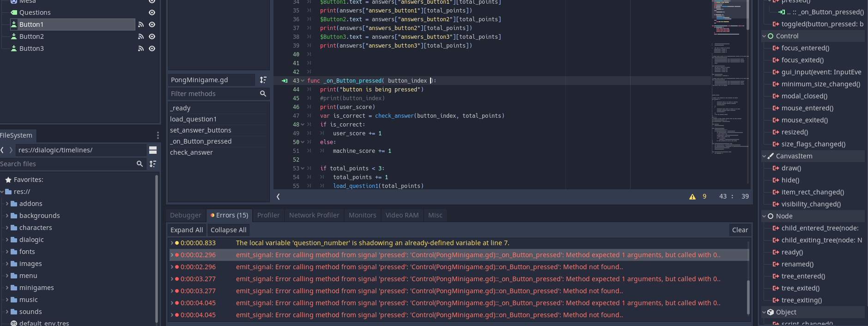Go to previous folder in FileSystem
Screen dimensions: 868x326
2,150
